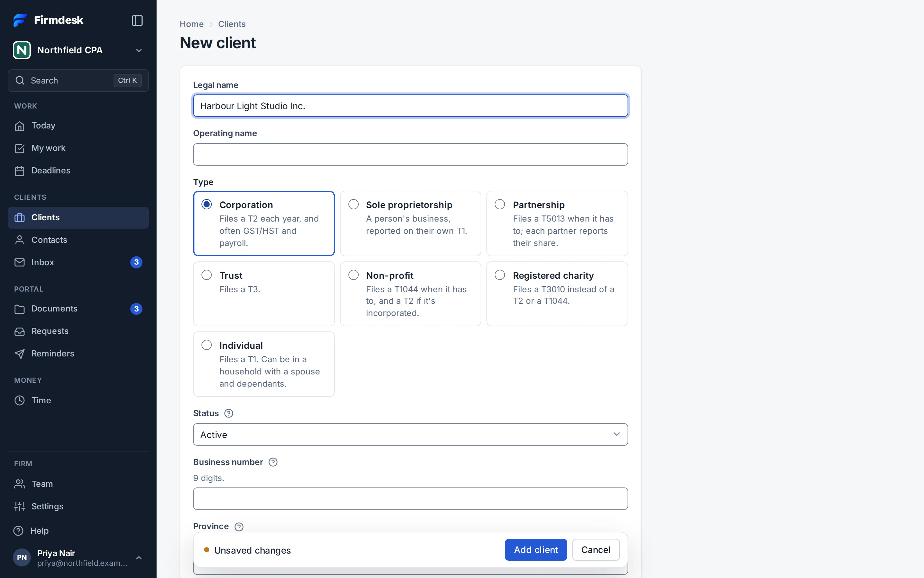Click the Settings sliders icon
The image size is (924, 578).
point(20,506)
